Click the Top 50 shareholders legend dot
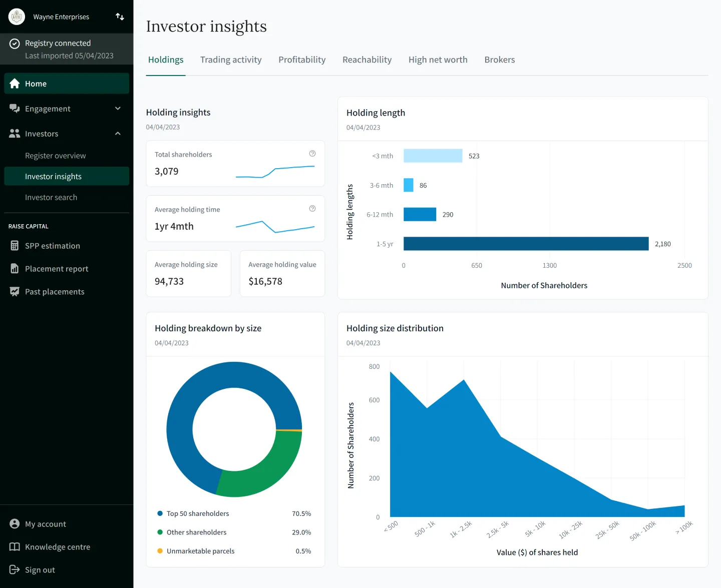Image resolution: width=721 pixels, height=588 pixels. 160,513
